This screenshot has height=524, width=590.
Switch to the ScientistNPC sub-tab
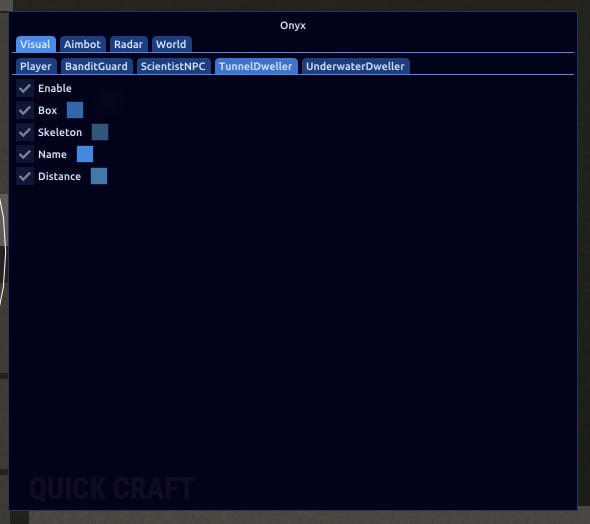(x=173, y=67)
